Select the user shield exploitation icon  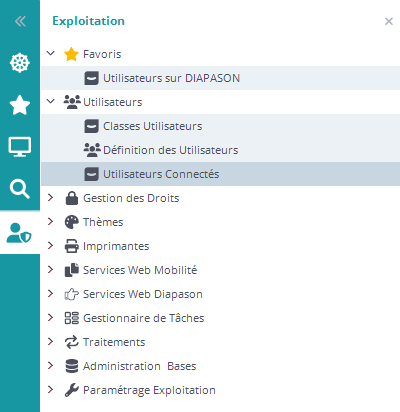tap(19, 233)
